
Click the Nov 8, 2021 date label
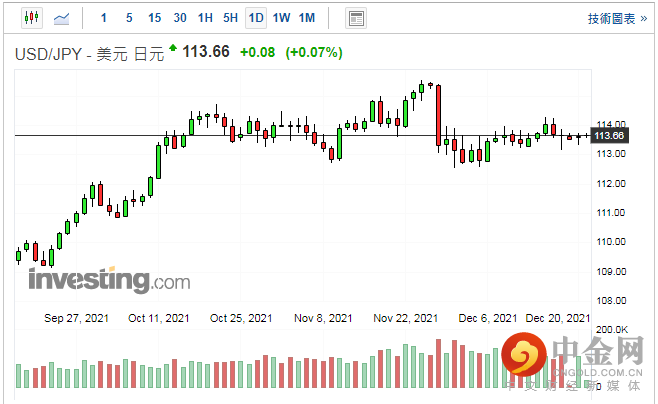pyautogui.click(x=323, y=318)
